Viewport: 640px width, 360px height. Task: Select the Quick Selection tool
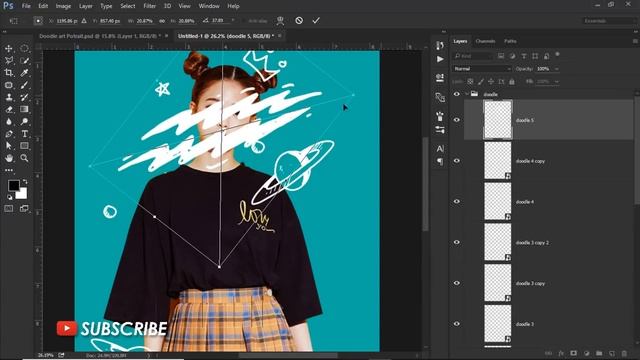click(24, 61)
